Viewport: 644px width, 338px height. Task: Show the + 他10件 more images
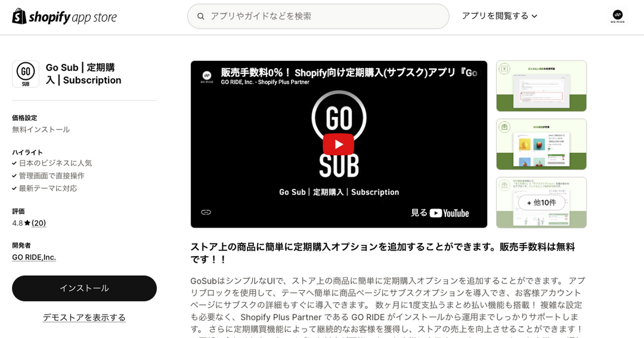[541, 202]
